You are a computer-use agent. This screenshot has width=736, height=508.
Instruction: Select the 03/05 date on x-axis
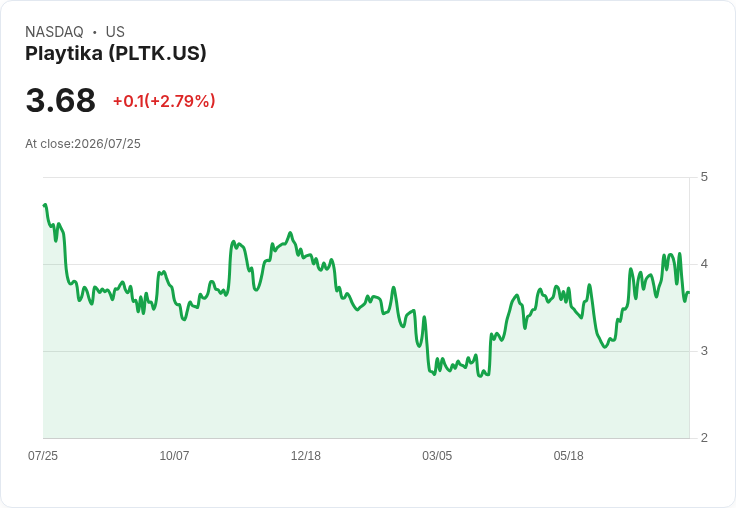(437, 455)
